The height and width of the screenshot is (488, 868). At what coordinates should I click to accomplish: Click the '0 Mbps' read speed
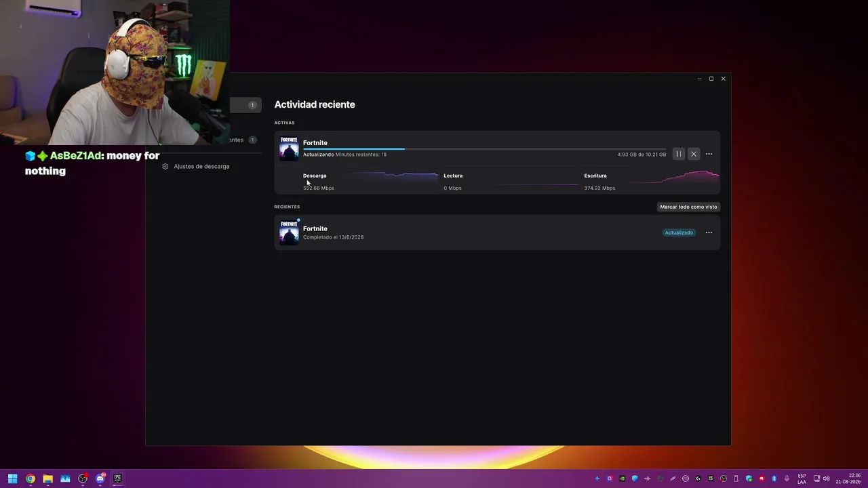pos(452,188)
